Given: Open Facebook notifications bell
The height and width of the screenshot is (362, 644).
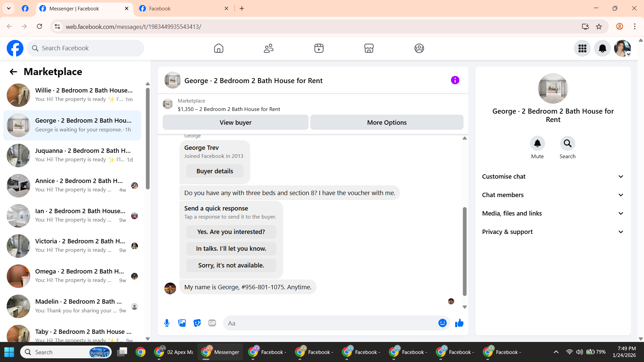Looking at the screenshot, I should pyautogui.click(x=602, y=48).
